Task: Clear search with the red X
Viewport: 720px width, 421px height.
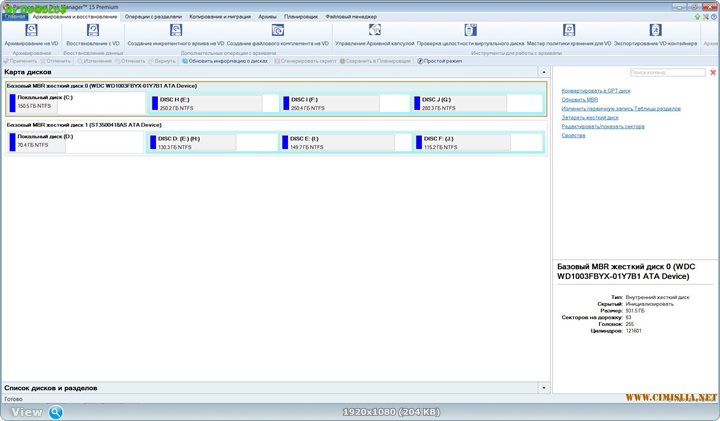Action: (x=713, y=73)
